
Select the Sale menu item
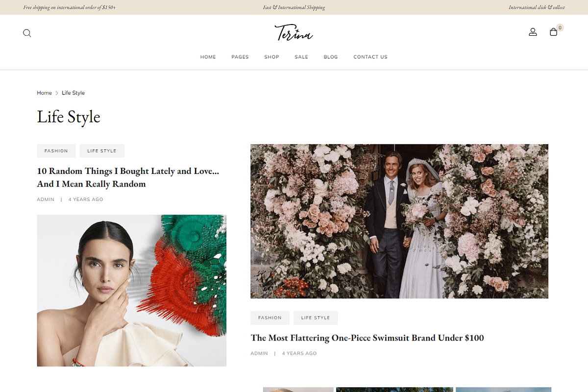click(x=301, y=57)
